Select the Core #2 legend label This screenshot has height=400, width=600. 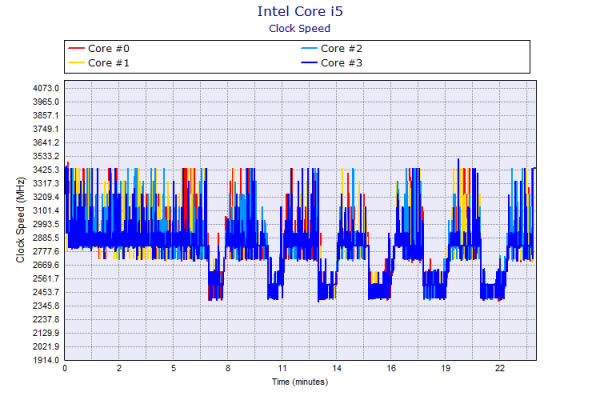click(x=341, y=49)
